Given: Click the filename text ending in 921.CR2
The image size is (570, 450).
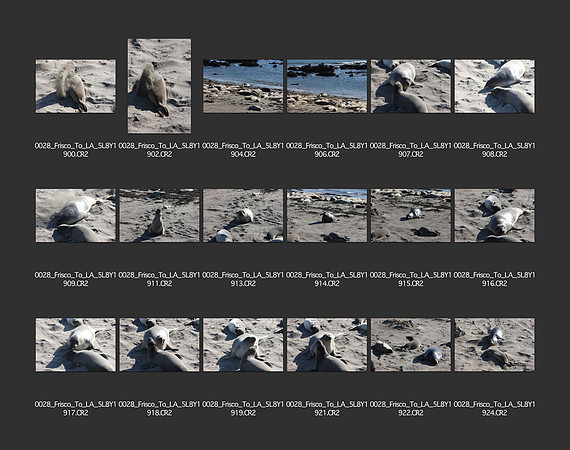Looking at the screenshot, I should coord(327,409).
